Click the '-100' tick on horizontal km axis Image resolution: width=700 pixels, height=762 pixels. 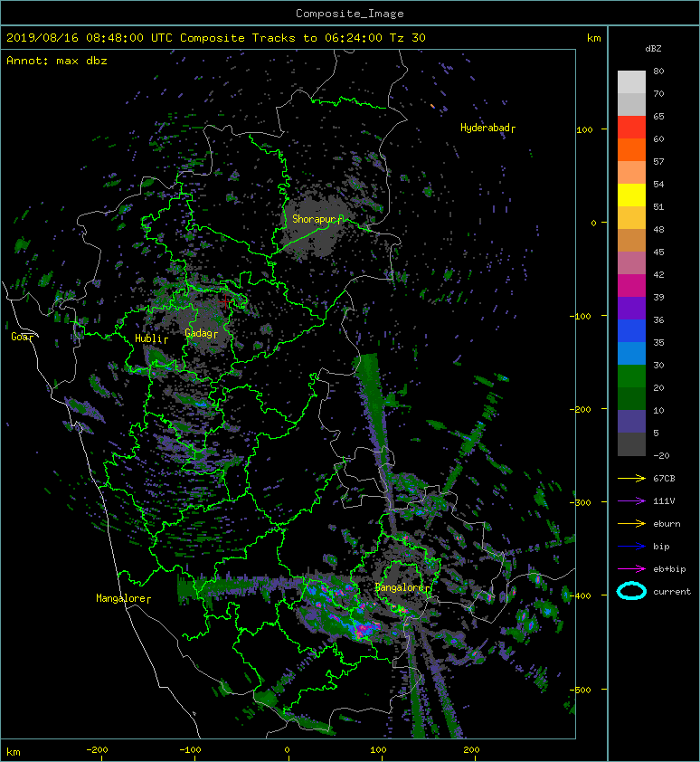(x=191, y=750)
